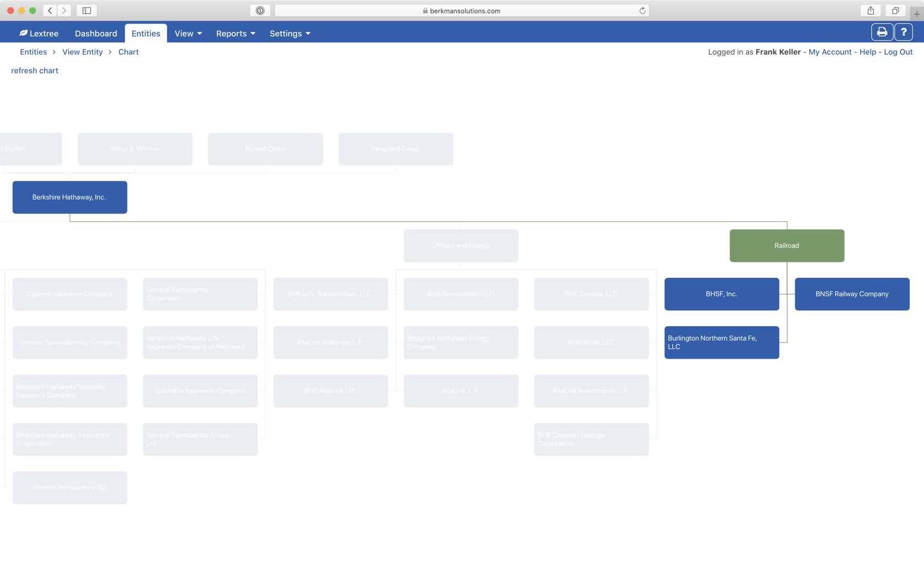Click the refresh chart link

pos(35,70)
